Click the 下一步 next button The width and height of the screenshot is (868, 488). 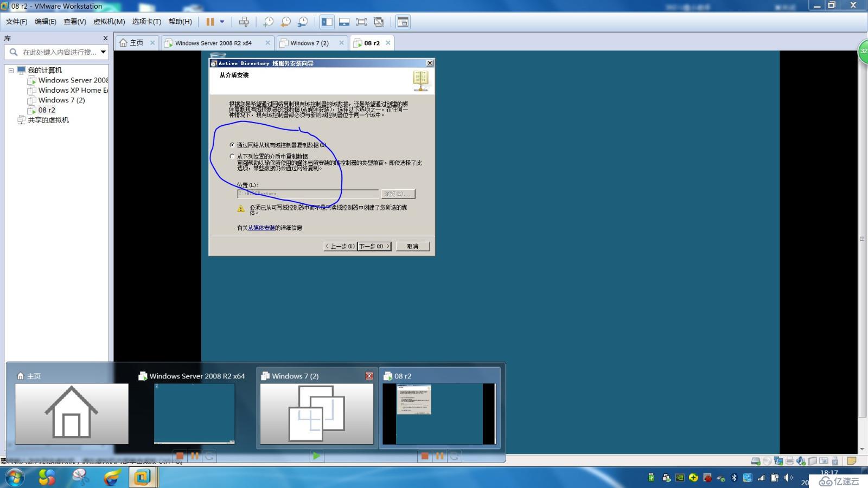[374, 246]
